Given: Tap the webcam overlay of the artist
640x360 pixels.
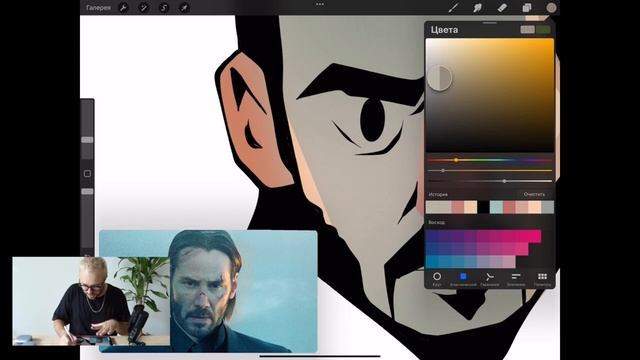Looking at the screenshot, I should click(91, 301).
